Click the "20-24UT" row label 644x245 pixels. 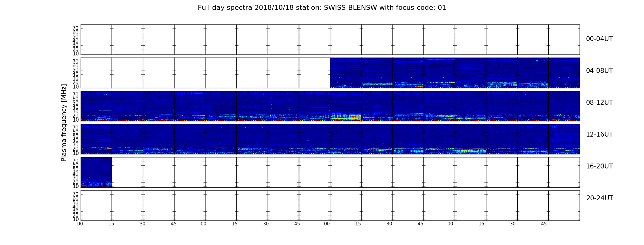point(600,198)
